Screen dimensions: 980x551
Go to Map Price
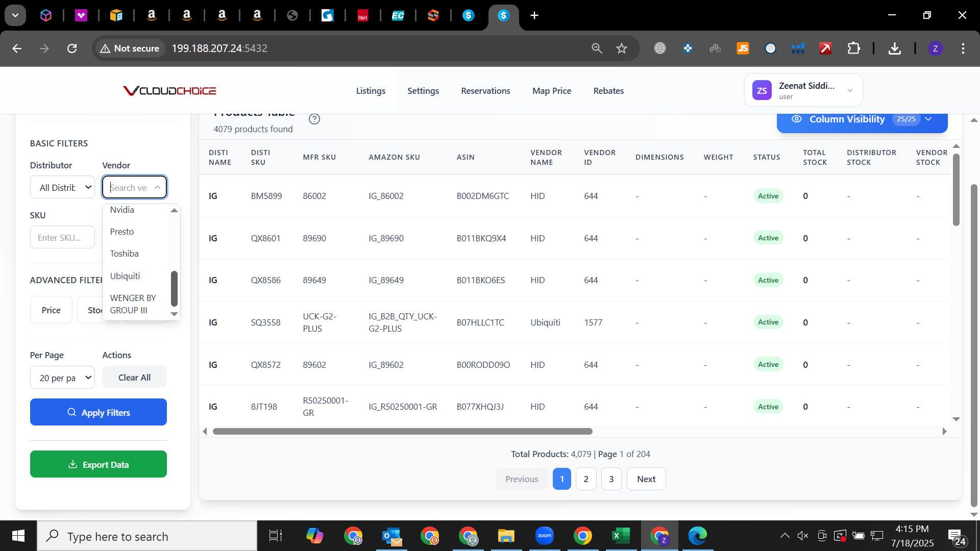pyautogui.click(x=551, y=91)
